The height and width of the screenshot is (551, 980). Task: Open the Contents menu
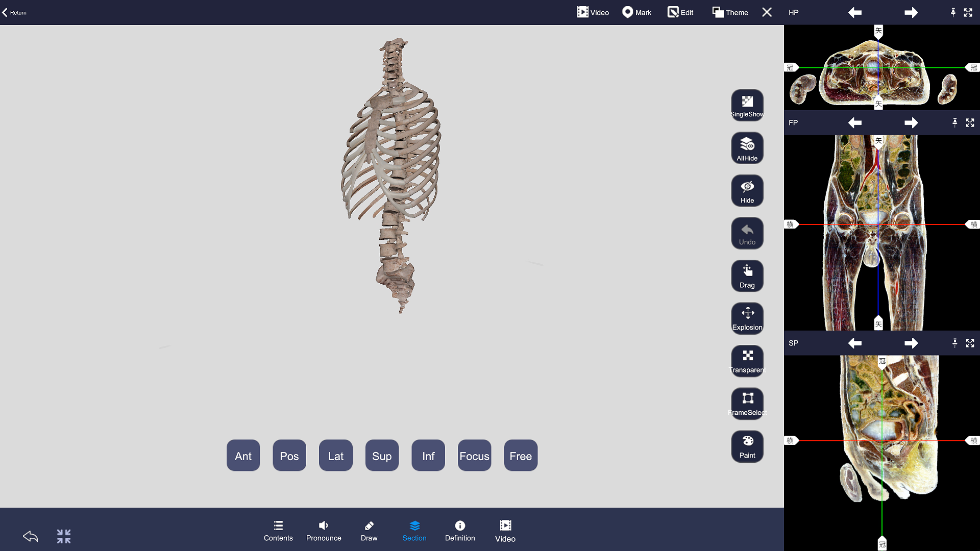coord(278,531)
